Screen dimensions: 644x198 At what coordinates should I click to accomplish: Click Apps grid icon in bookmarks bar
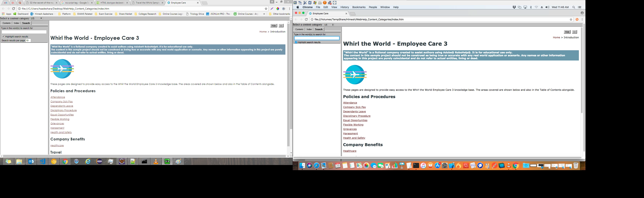[3, 14]
